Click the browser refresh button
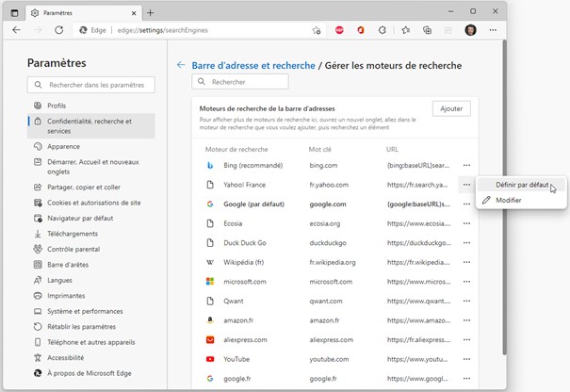 click(x=58, y=30)
